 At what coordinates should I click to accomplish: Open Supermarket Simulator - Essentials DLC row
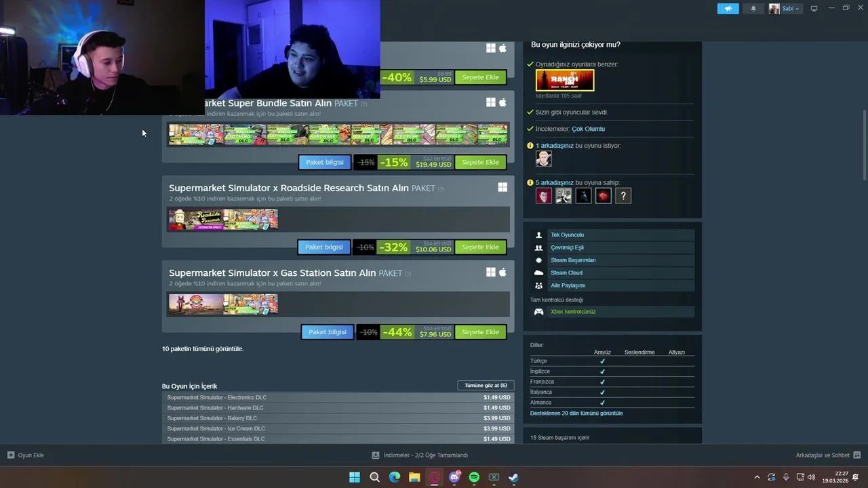pos(337,439)
